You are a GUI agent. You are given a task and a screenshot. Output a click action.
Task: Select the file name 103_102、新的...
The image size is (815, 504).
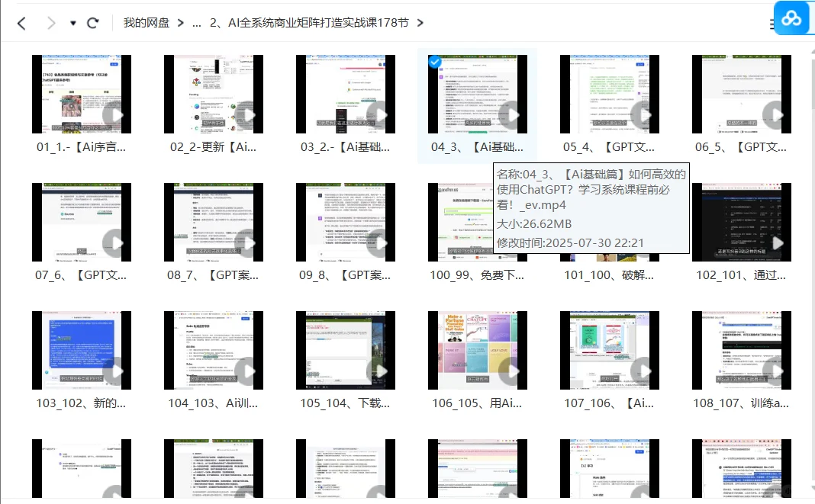coord(82,403)
